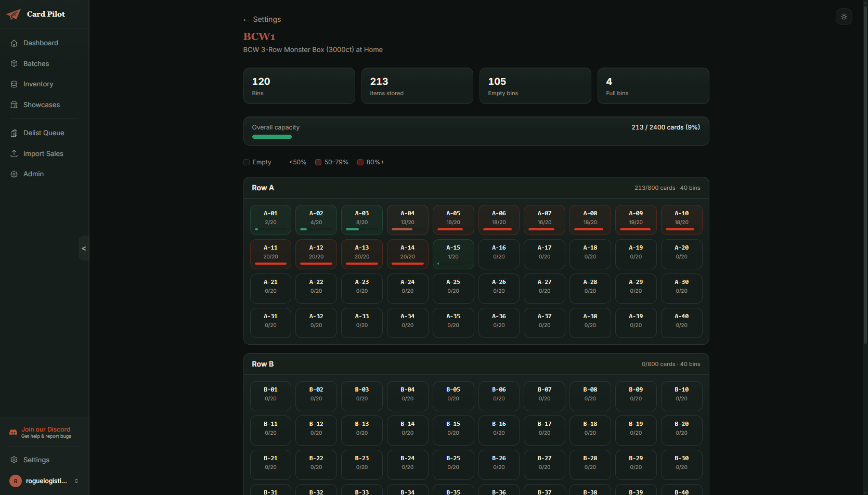Image resolution: width=868 pixels, height=495 pixels.
Task: Click the Row A section header
Action: [x=263, y=188]
